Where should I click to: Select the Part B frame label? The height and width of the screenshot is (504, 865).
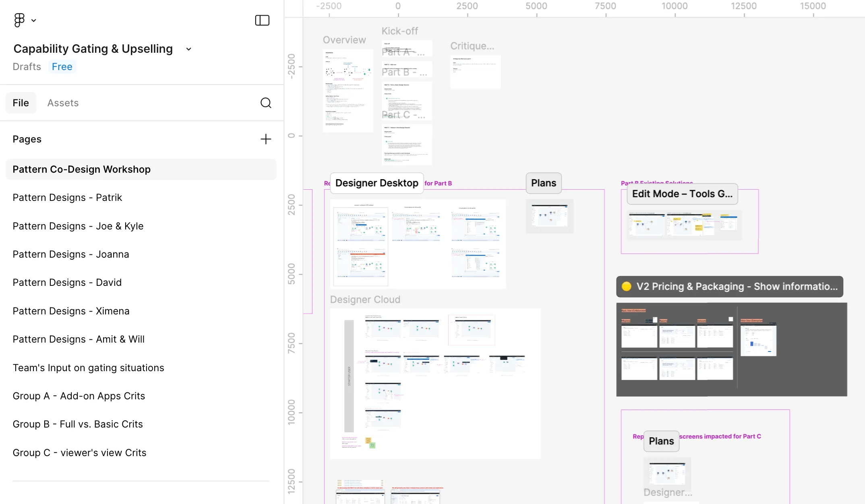pos(404,72)
